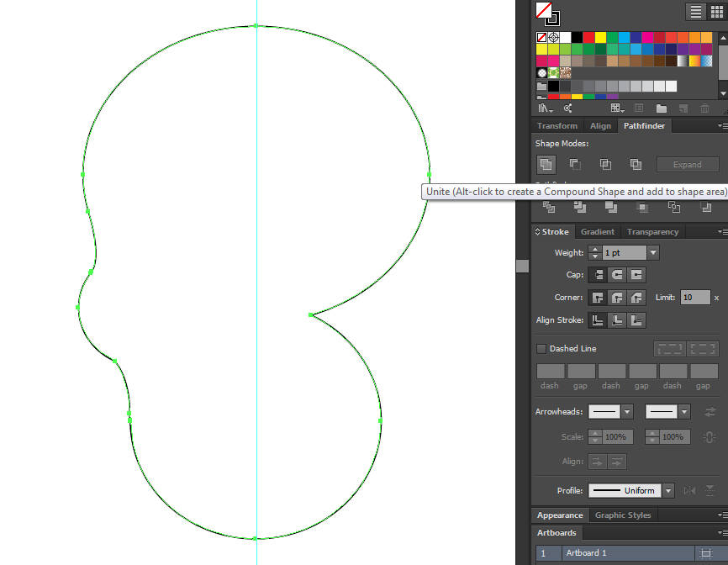The width and height of the screenshot is (728, 565).
Task: Align stroke to inside
Action: (x=617, y=320)
